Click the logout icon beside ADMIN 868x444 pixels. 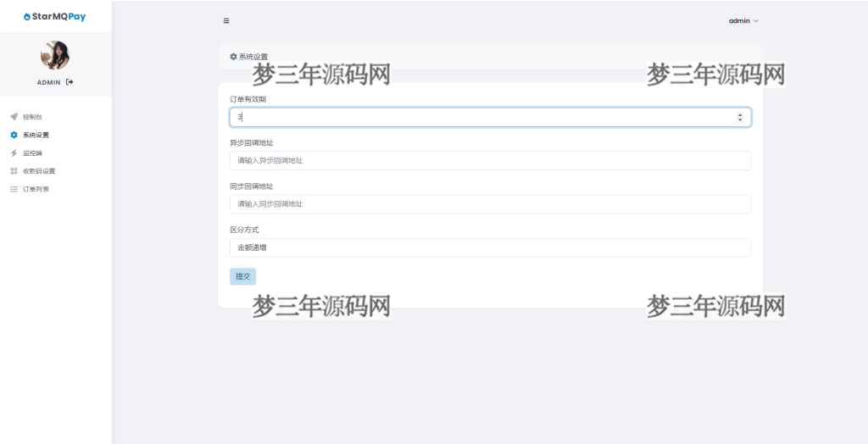pyautogui.click(x=70, y=82)
